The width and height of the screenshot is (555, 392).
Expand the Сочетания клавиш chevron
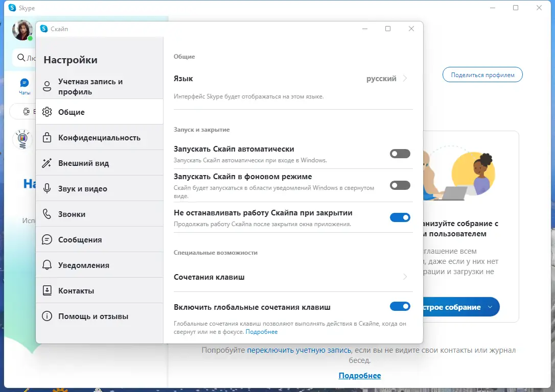(405, 277)
